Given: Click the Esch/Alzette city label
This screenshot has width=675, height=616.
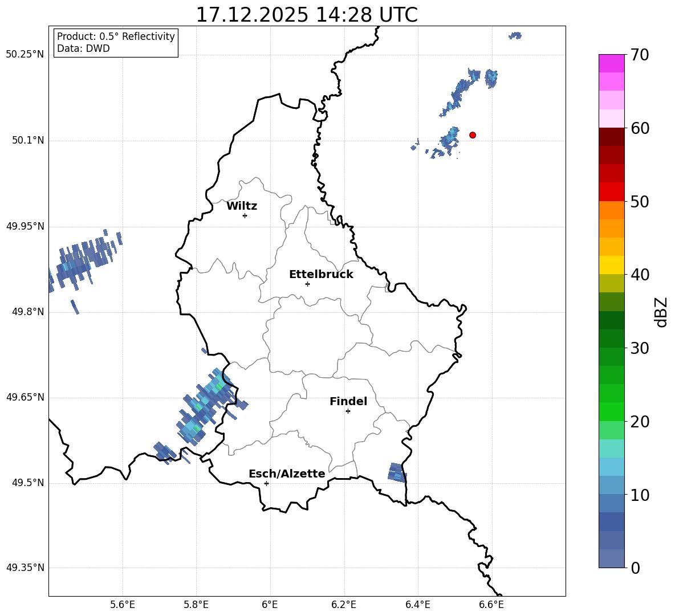Looking at the screenshot, I should tap(287, 474).
